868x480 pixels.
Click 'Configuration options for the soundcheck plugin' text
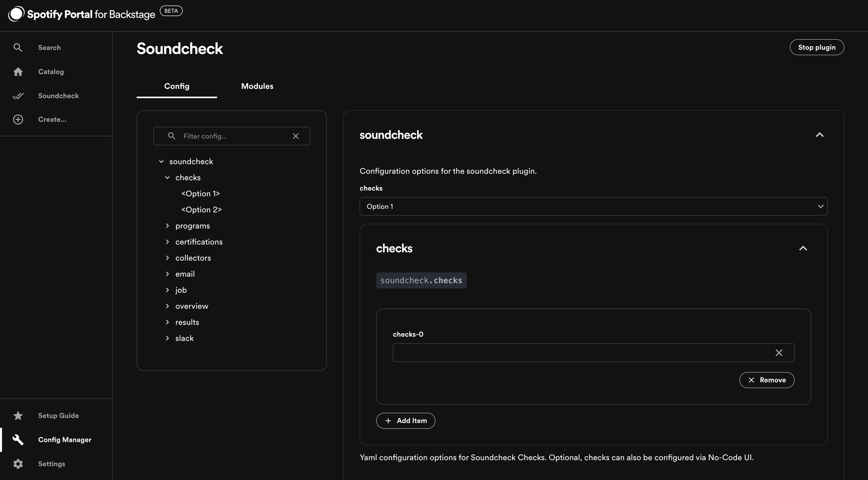(448, 171)
